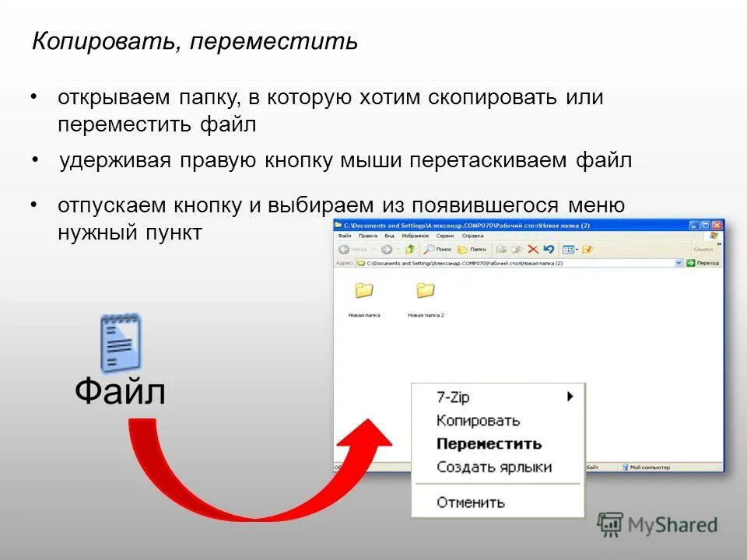Click the Explorer window title path text
This screenshot has height=560, width=747.
(x=467, y=226)
